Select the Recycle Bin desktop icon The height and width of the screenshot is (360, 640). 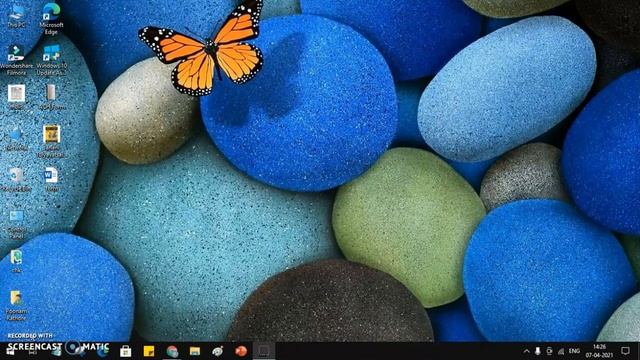pyautogui.click(x=16, y=179)
